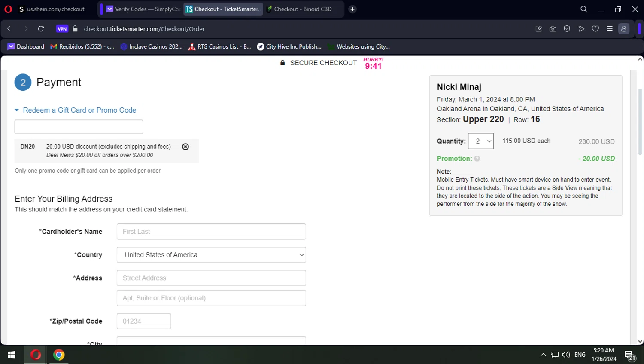
Task: Open the Windows Start menu
Action: coord(12,355)
